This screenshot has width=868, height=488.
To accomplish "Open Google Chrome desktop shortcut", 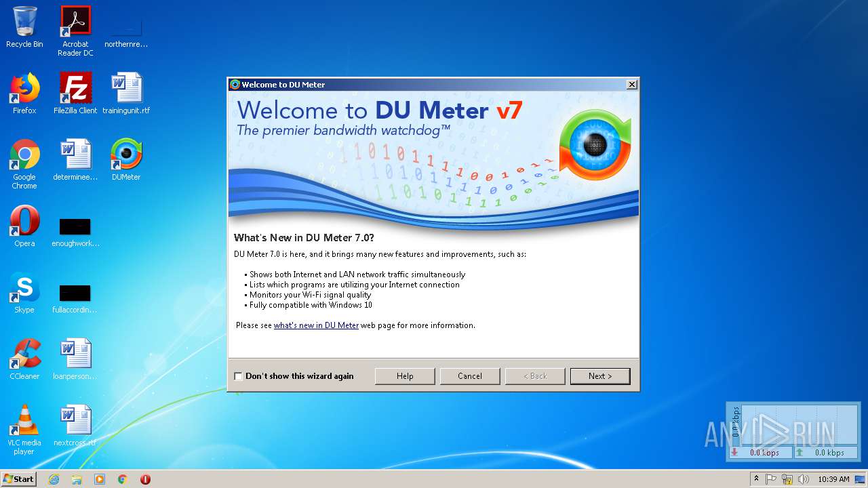I will [x=24, y=164].
